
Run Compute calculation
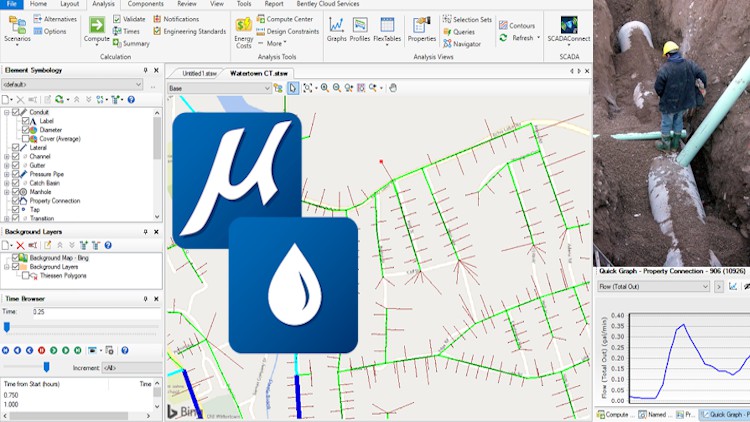97,30
